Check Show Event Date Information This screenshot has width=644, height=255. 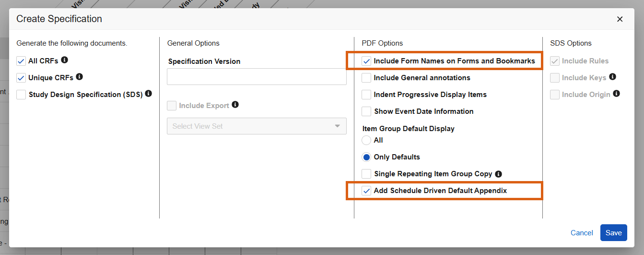(366, 111)
